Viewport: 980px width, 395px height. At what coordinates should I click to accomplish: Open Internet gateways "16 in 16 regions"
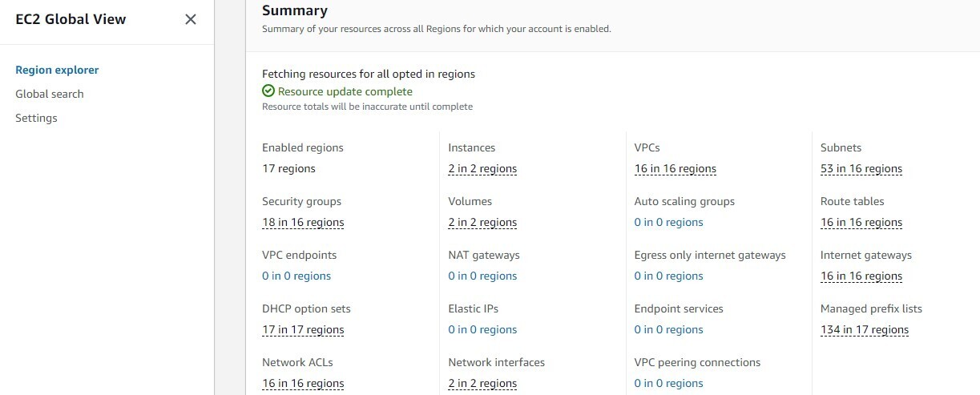[x=861, y=276]
